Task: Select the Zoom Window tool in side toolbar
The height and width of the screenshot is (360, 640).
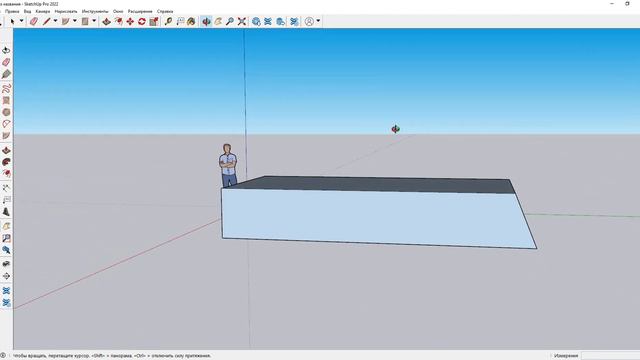Action: tap(6, 238)
